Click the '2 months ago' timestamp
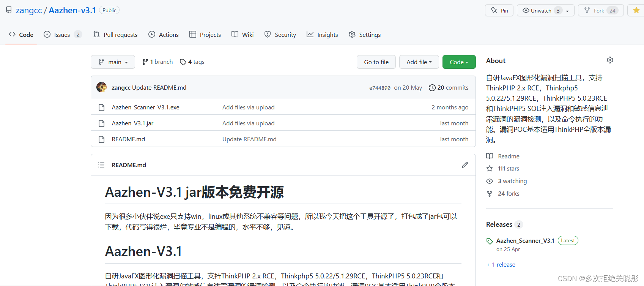 pos(450,107)
